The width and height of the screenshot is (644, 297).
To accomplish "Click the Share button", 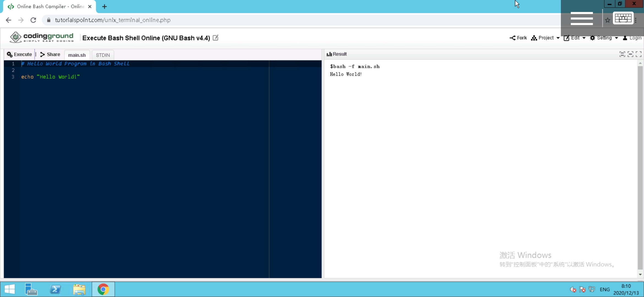I will coord(50,54).
